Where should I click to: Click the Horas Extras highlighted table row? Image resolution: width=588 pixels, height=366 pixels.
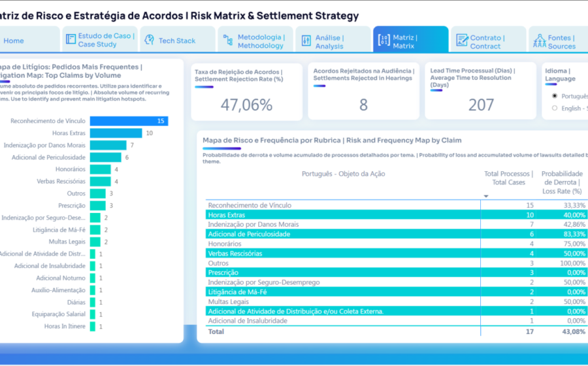tap(397, 215)
